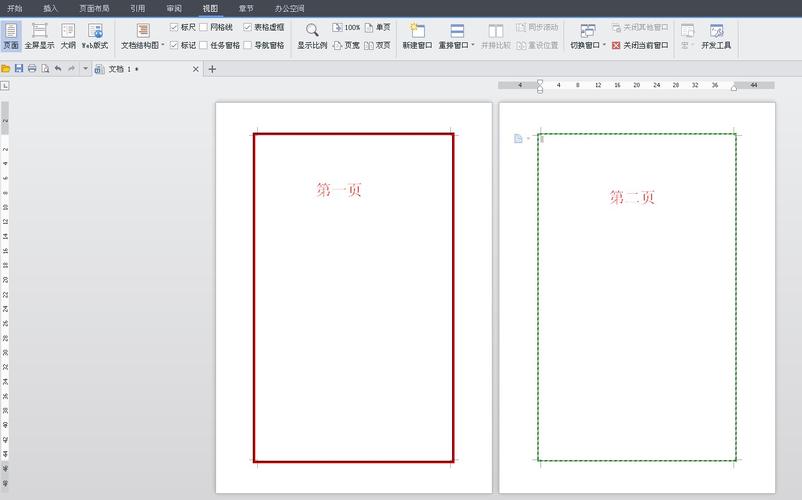Switch to 页面 (Page) view
This screenshot has height=500, width=802.
click(11, 36)
